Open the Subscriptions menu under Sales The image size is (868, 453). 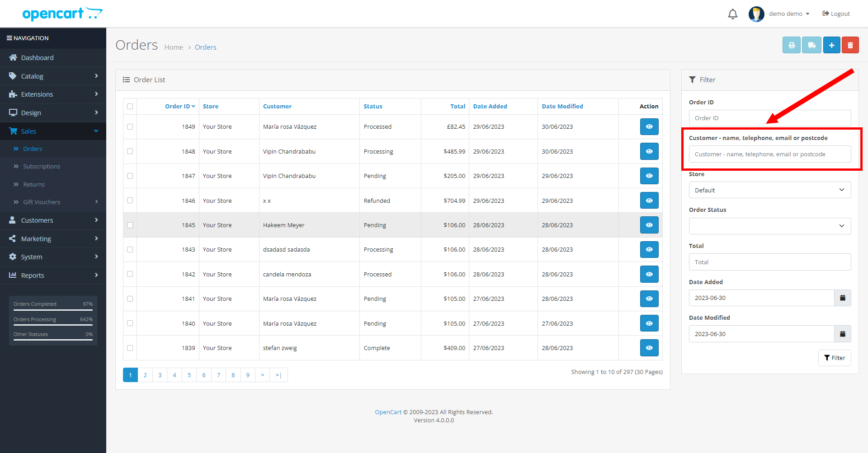pyautogui.click(x=42, y=166)
